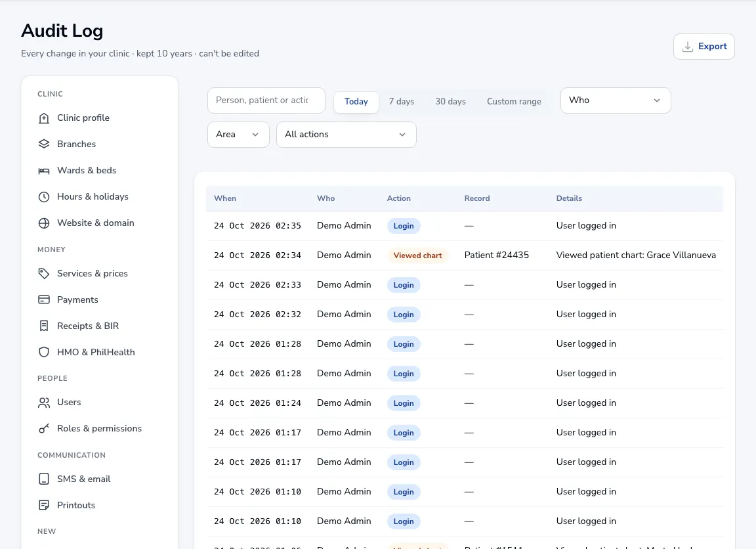The width and height of the screenshot is (756, 549).
Task: Click the Website & domain globe icon
Action: pyautogui.click(x=44, y=223)
